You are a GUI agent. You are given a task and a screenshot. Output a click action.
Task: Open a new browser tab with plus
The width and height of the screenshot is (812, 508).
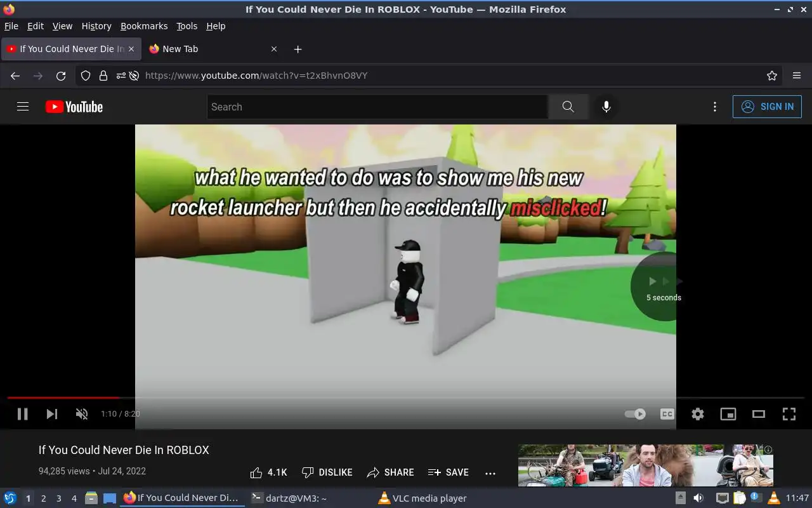pos(298,49)
